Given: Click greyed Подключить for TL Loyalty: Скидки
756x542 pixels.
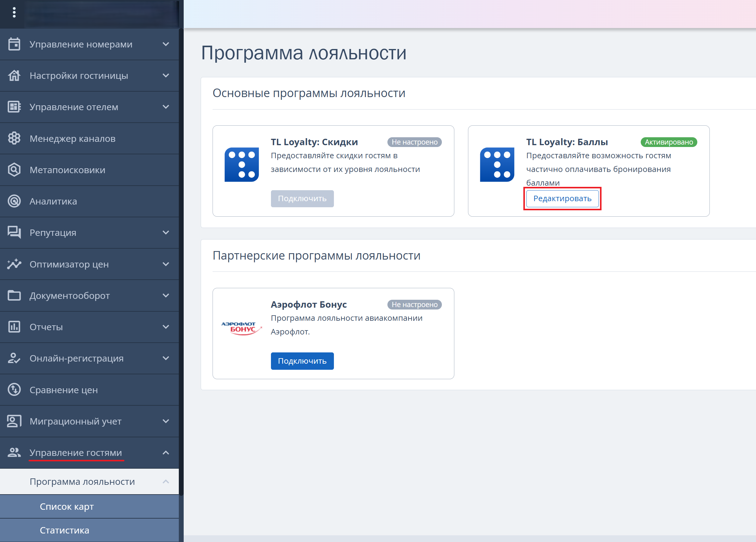Looking at the screenshot, I should point(302,198).
